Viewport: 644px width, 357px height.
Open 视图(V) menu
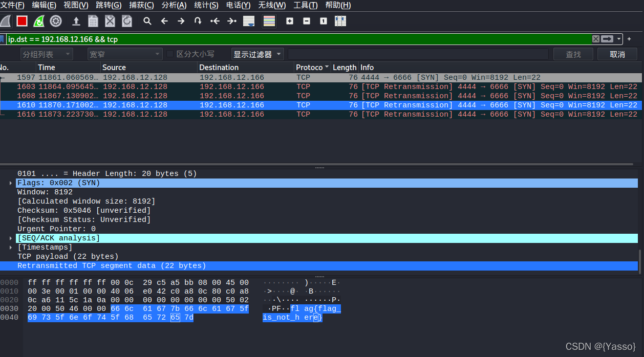[76, 5]
